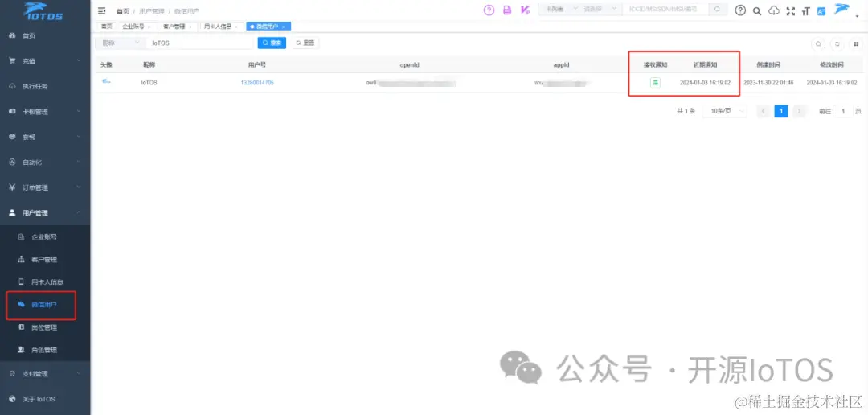Click the pagination next arrow

[x=799, y=111]
